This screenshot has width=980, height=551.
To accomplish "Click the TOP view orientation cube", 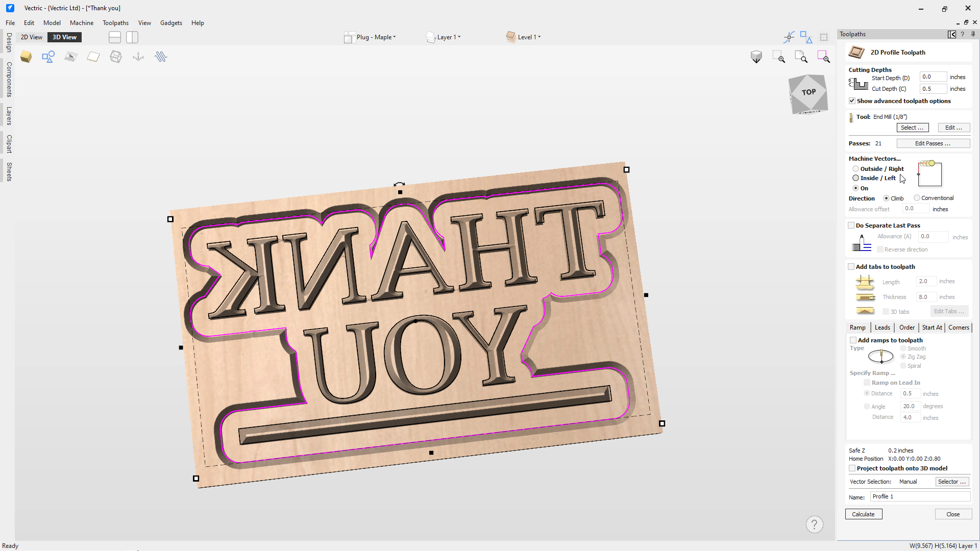I will tap(808, 93).
